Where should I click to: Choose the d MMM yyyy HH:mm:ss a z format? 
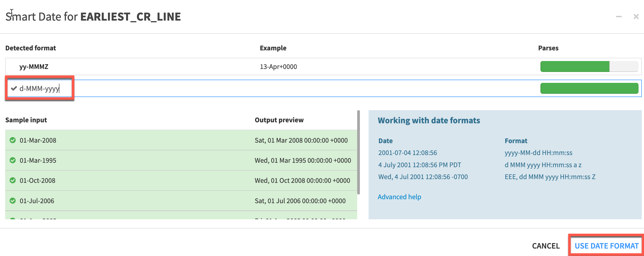[x=543, y=165]
